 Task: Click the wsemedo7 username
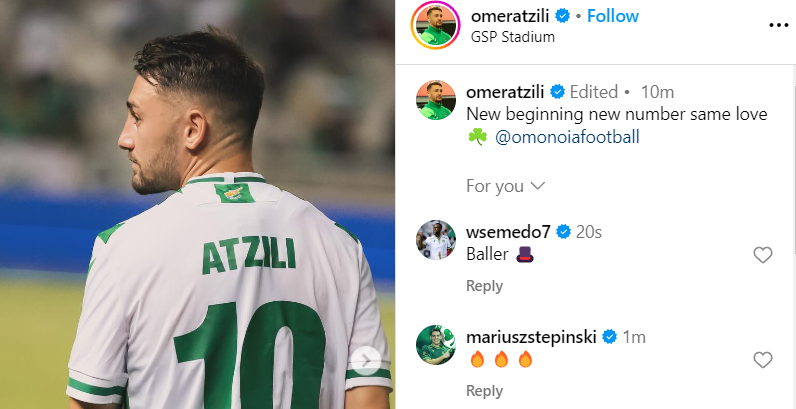pos(508,232)
